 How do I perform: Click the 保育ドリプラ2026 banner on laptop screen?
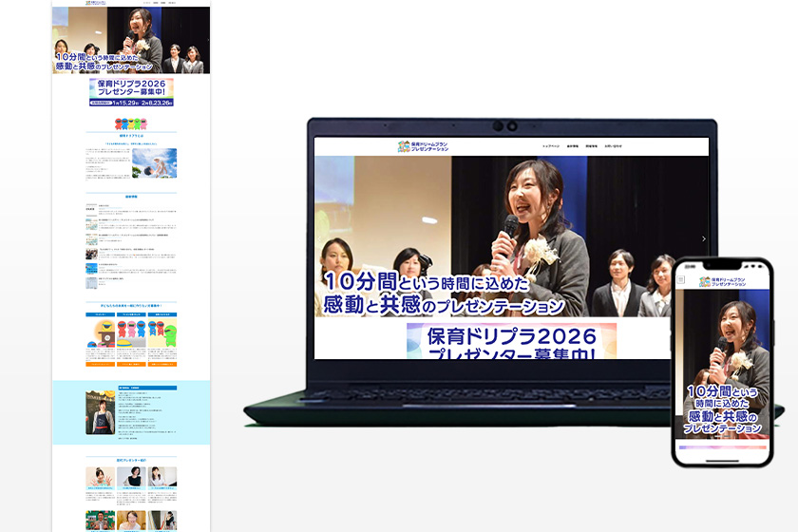coord(511,341)
